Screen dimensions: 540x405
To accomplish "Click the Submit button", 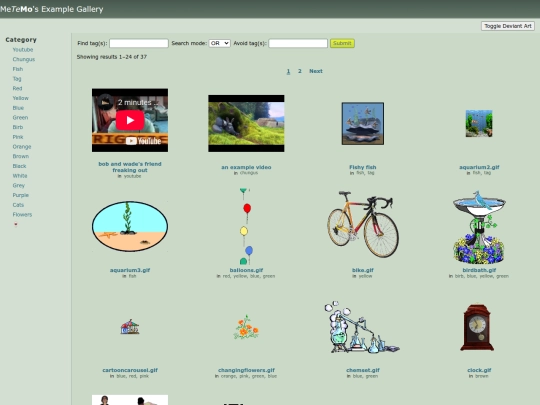I will (342, 43).
